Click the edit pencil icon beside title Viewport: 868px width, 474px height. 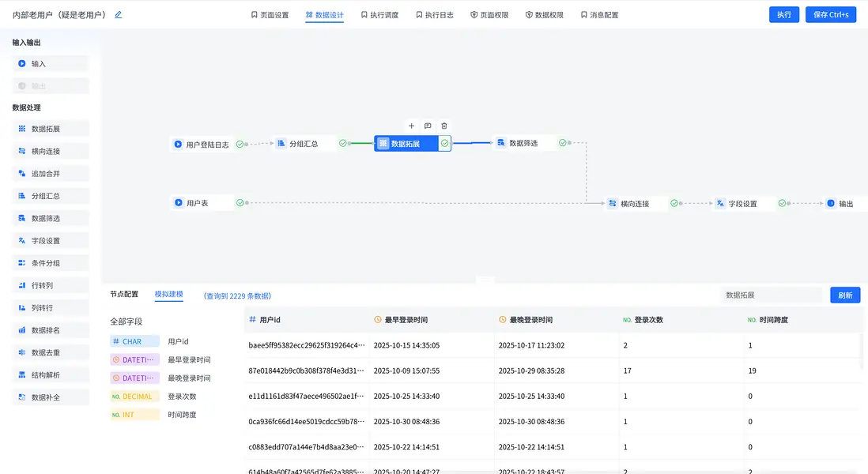coord(118,15)
